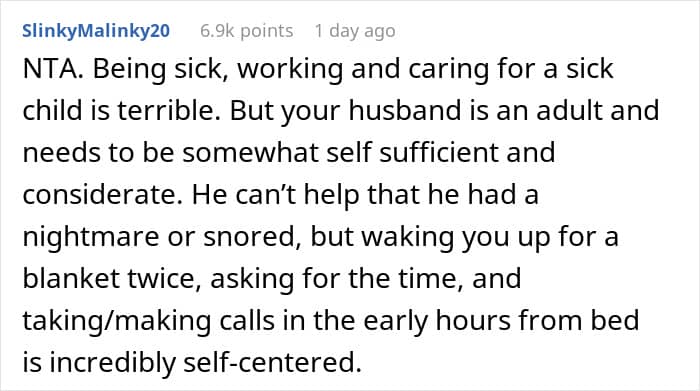The width and height of the screenshot is (700, 391).
Task: Click the words 'child is terrible'
Action: [121, 111]
